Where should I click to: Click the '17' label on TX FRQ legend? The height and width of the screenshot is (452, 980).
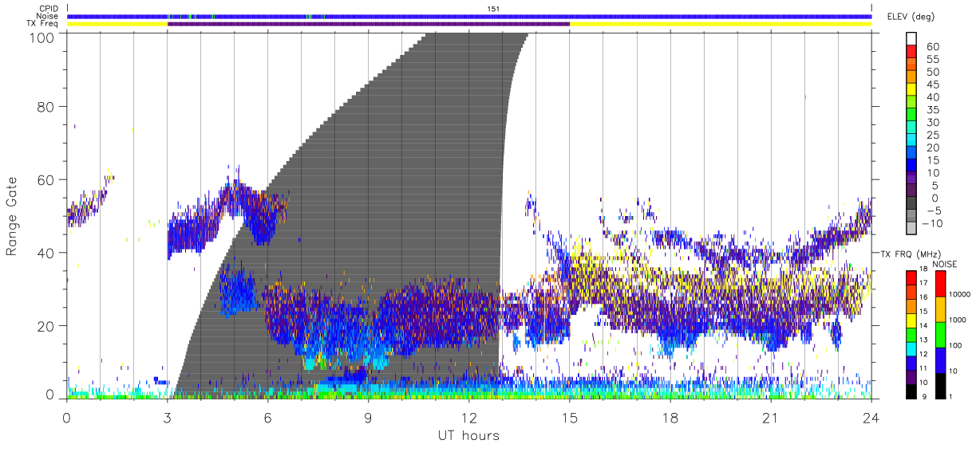923,283
